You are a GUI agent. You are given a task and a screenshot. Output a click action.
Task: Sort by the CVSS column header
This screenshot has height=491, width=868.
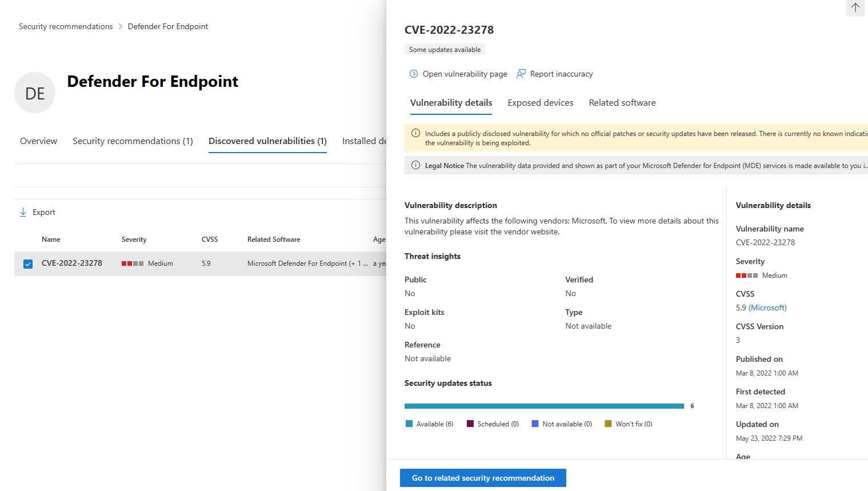(210, 239)
